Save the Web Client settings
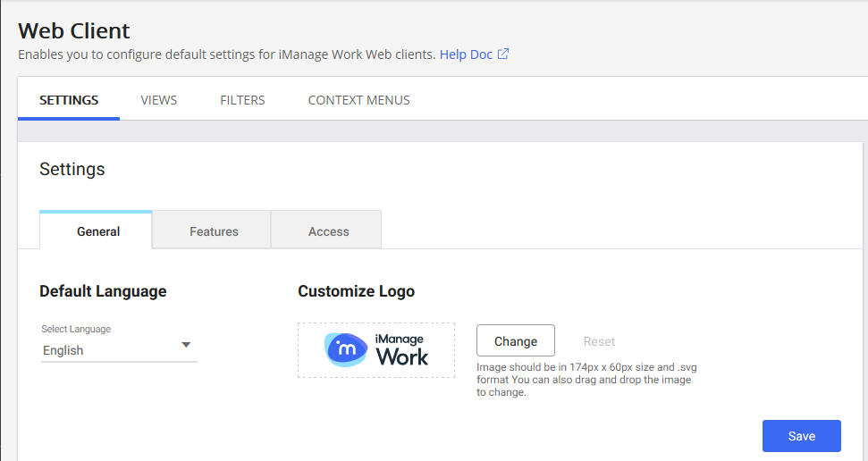Screen dimensions: 868x461 (801, 436)
